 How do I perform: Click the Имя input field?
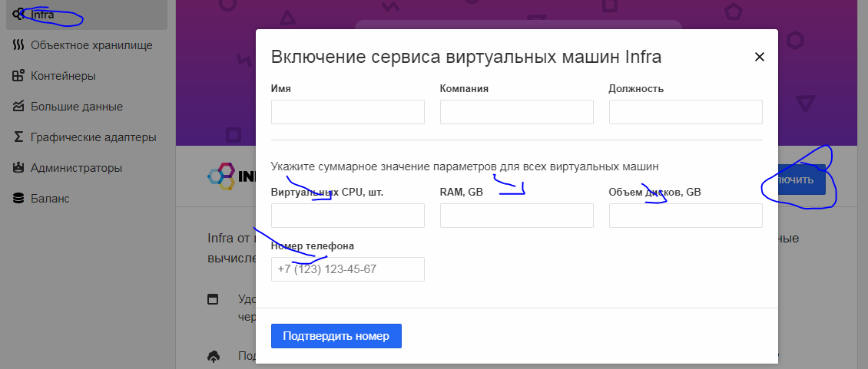coord(348,112)
